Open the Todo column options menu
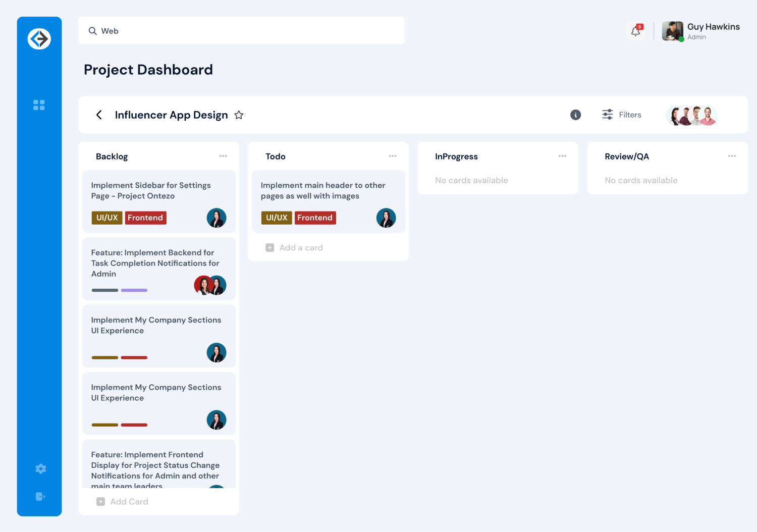 point(393,156)
